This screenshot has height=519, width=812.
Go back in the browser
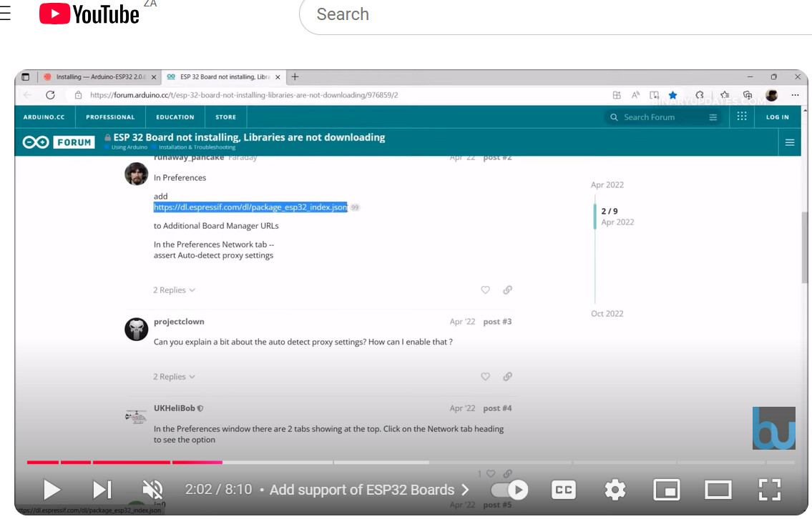click(27, 95)
